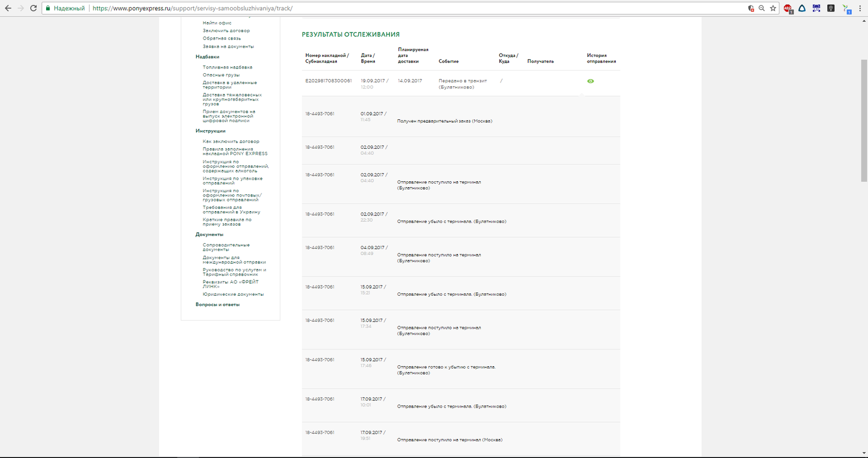Open 'Опасные грузы' link

point(221,75)
